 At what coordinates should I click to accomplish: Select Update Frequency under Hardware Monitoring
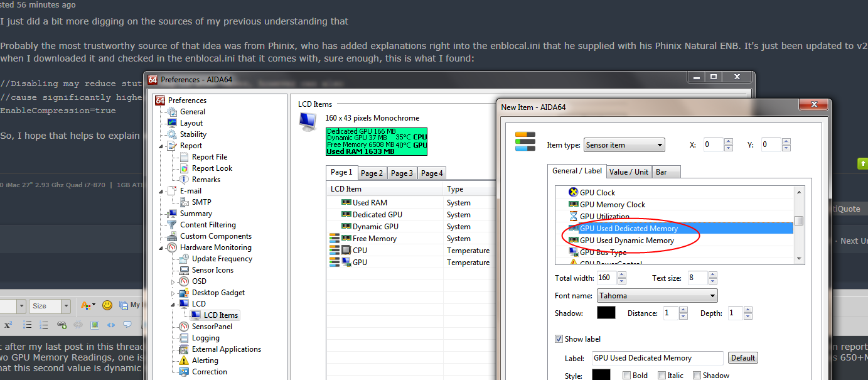coord(222,259)
